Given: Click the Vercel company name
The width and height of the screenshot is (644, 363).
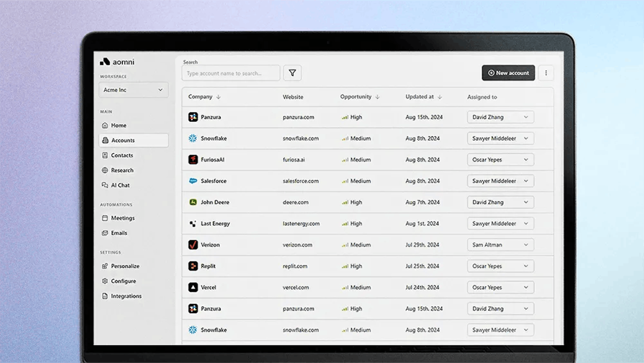Looking at the screenshot, I should point(208,287).
